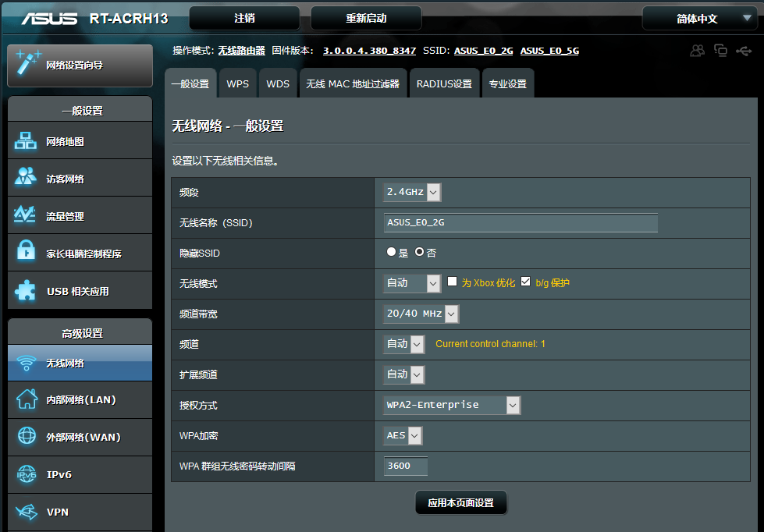Click the IPv6 globe icon

click(x=27, y=473)
